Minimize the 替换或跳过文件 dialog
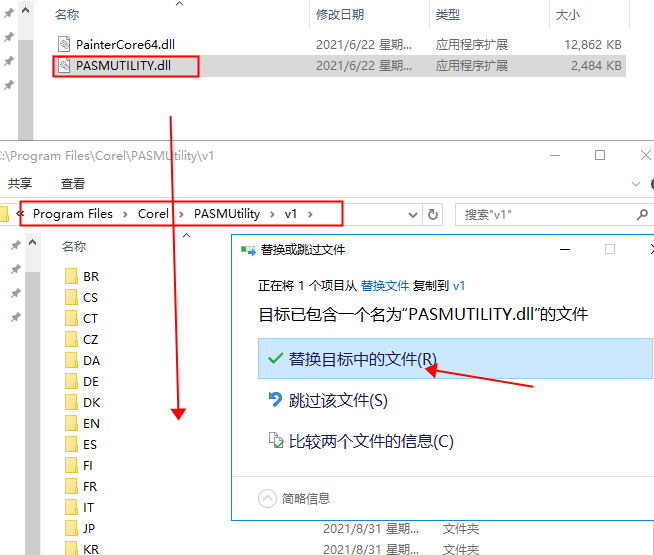The image size is (654, 555). tap(565, 249)
